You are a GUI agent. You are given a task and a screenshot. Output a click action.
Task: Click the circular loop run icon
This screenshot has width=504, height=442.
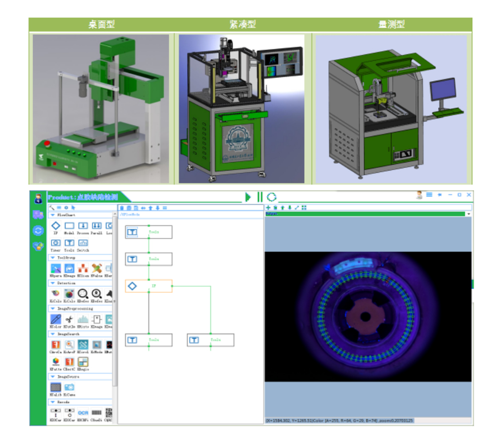click(x=272, y=197)
